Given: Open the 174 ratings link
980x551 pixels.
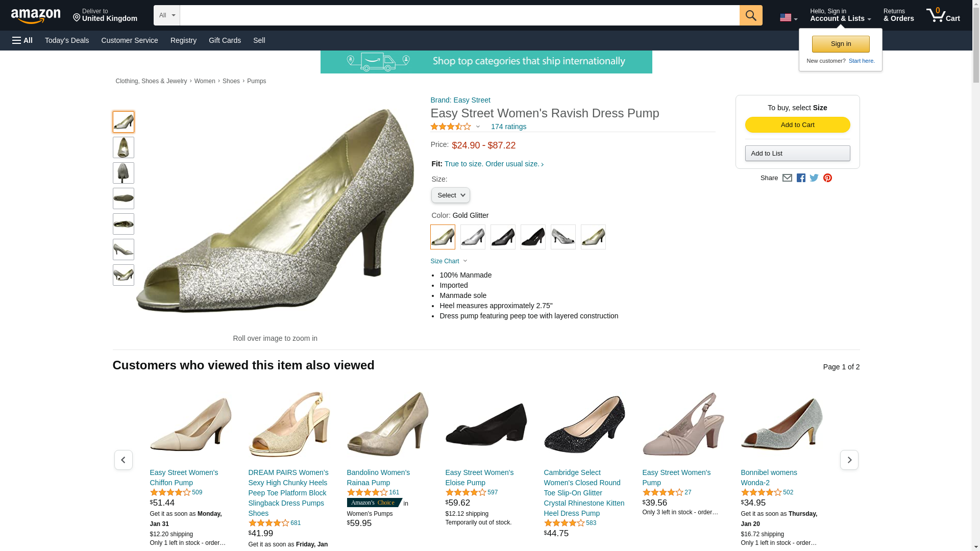Looking at the screenshot, I should click(x=508, y=127).
